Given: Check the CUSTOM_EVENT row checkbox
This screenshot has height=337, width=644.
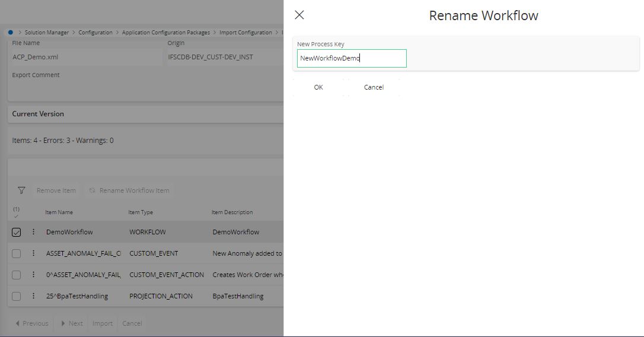Looking at the screenshot, I should pyautogui.click(x=17, y=253).
